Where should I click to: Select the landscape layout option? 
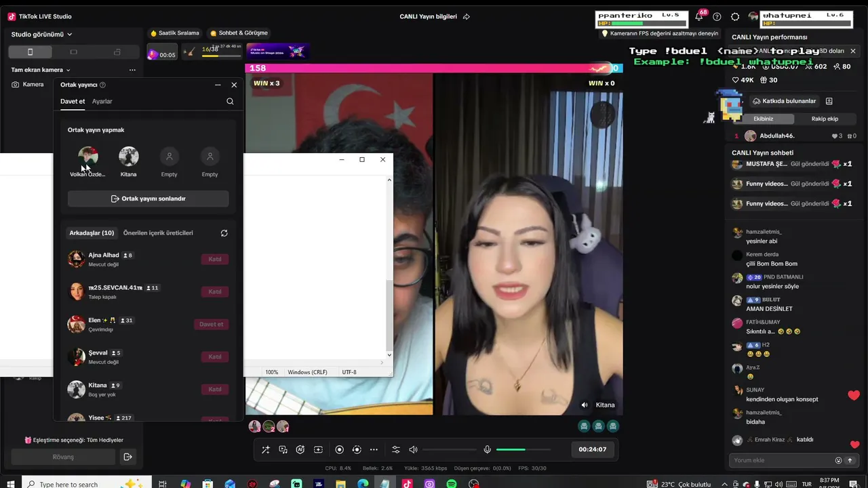74,52
